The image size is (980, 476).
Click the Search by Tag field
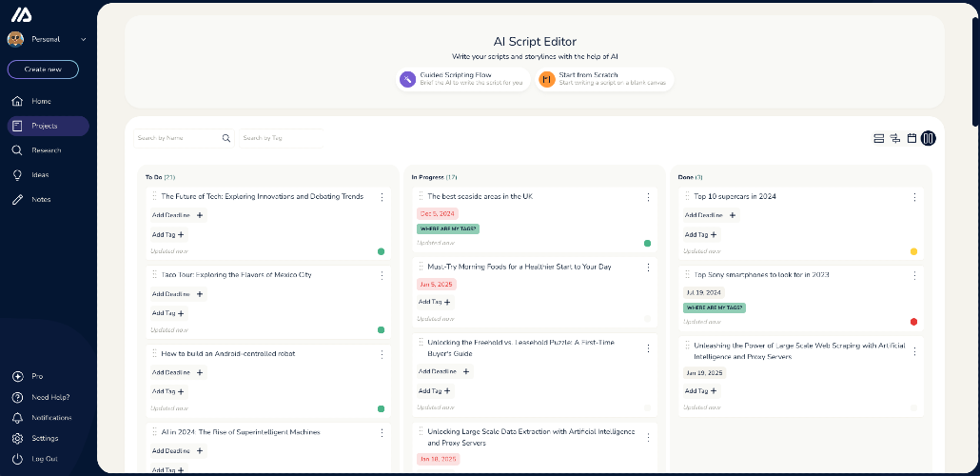(x=282, y=138)
